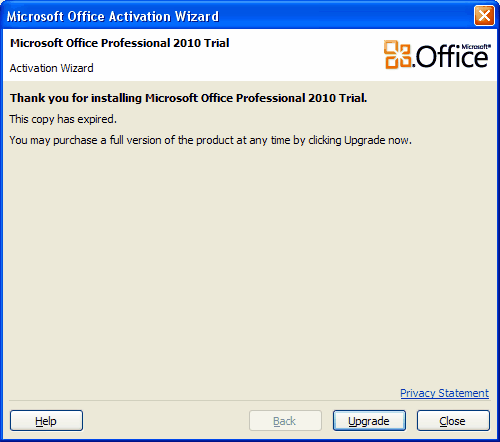
Task: Click the orange Office squares logo icon
Action: pos(397,54)
